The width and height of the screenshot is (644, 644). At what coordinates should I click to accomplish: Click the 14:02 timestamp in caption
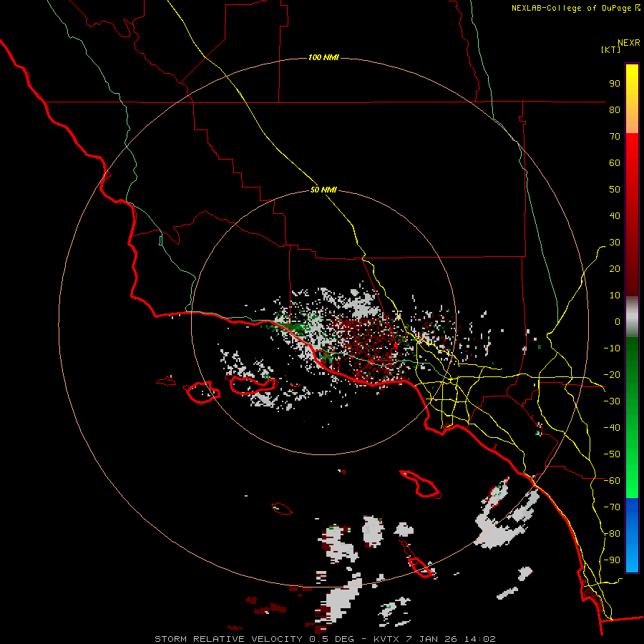click(x=480, y=639)
